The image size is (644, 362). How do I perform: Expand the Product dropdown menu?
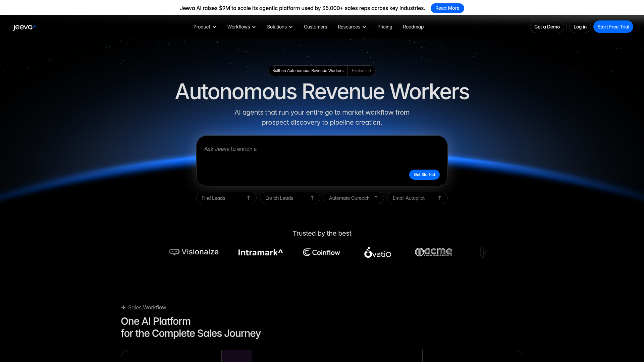205,27
